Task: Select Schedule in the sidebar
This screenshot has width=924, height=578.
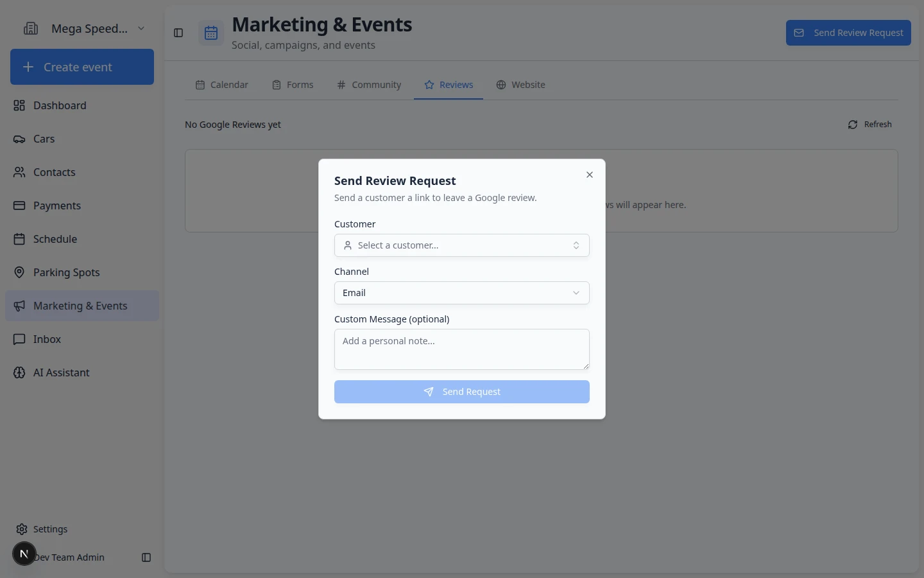Action: (82, 239)
